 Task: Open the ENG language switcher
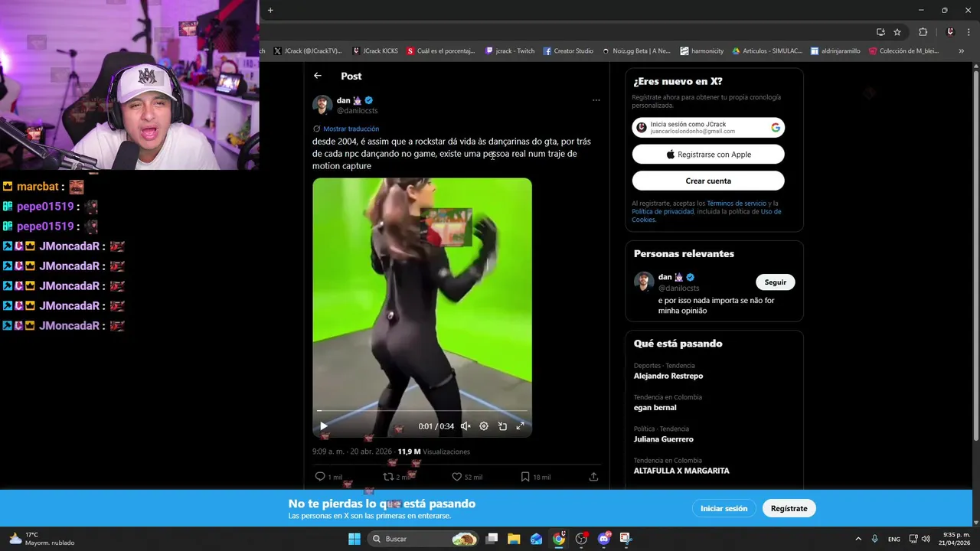[894, 539]
